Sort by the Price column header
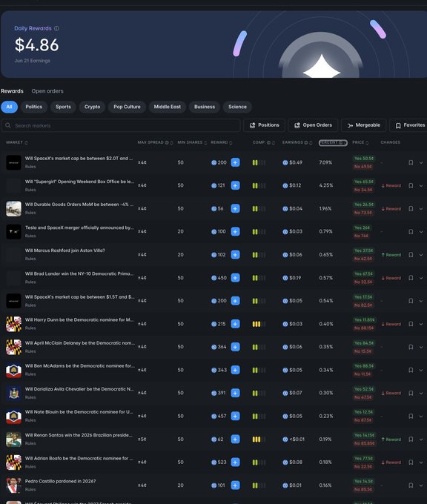 pyautogui.click(x=360, y=142)
